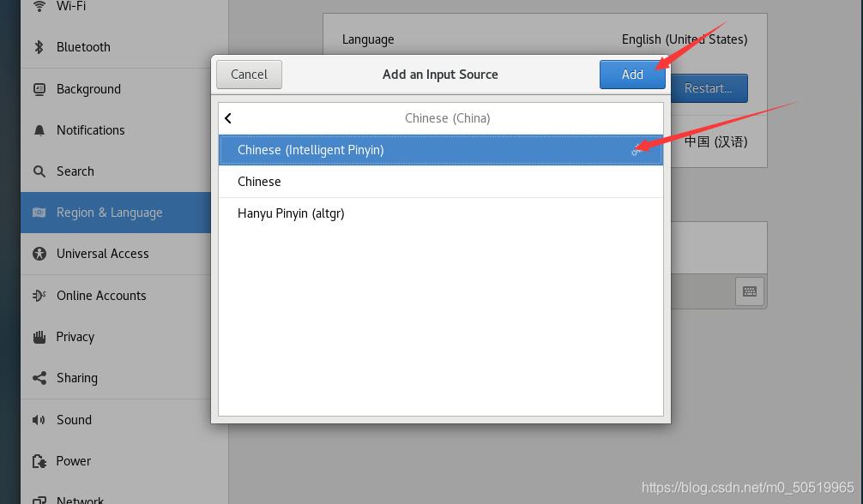Click the Network icon in sidebar
The height and width of the screenshot is (504, 863).
point(39,500)
